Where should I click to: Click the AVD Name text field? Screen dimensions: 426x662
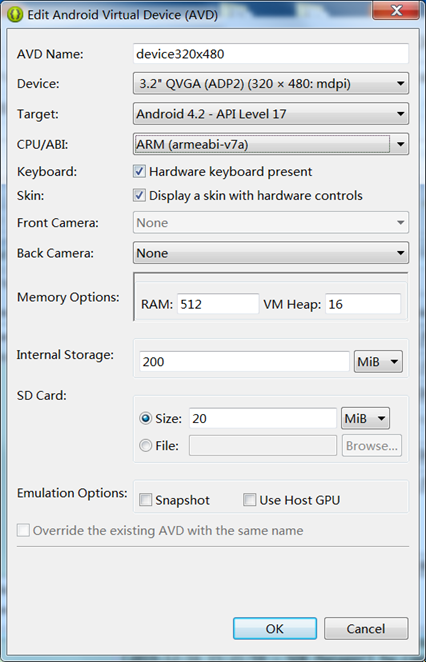(x=271, y=54)
